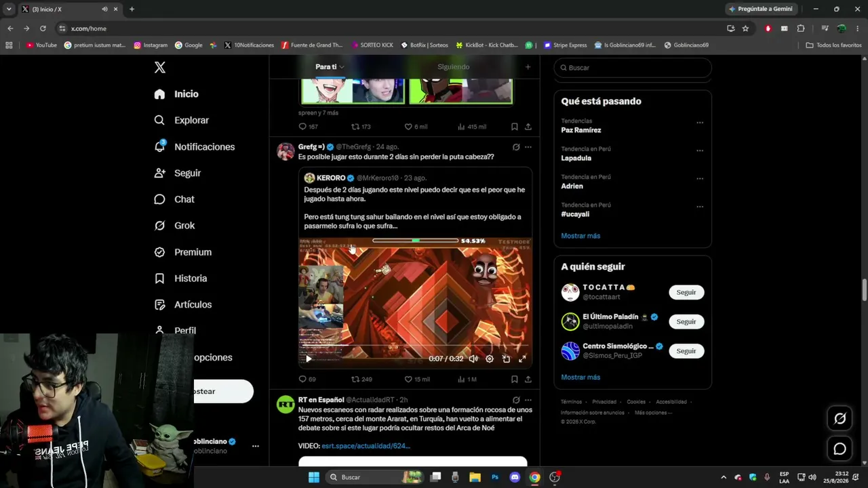
Task: Bookmark Grefg's post
Action: [x=515, y=379]
